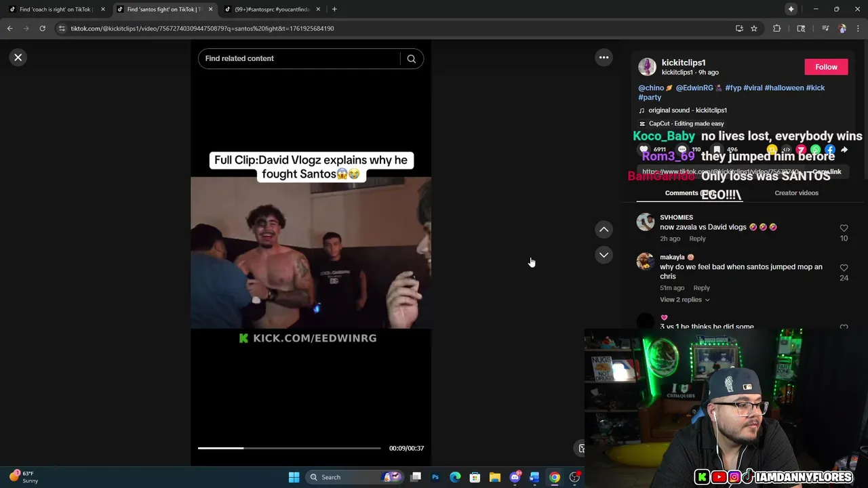868x488 pixels.
Task: Open the three-dot more options menu
Action: pyautogui.click(x=604, y=58)
